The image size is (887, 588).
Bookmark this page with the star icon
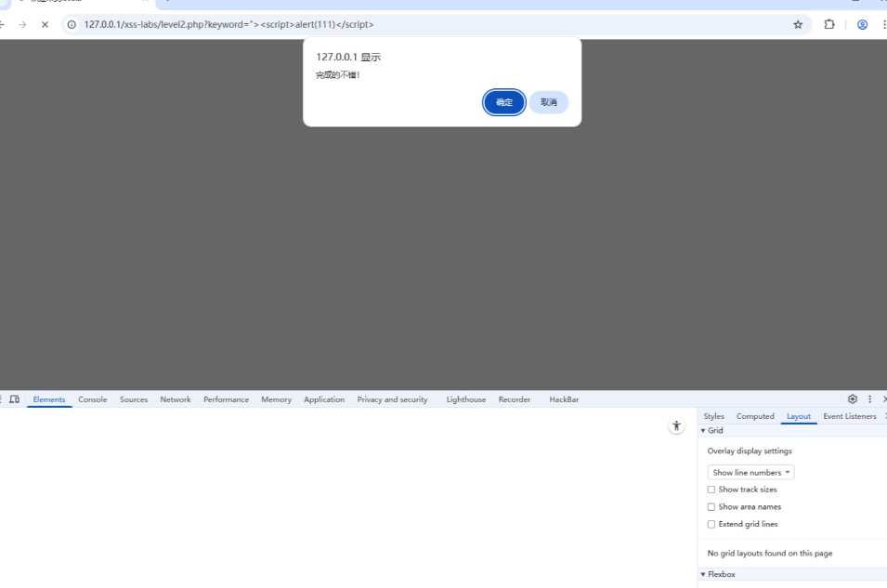tap(798, 24)
